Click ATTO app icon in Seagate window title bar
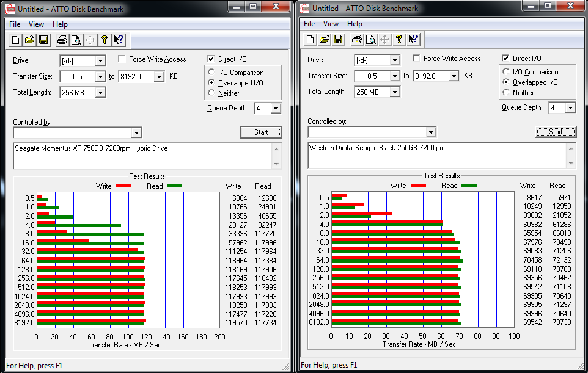Viewport: 588px width, 373px height. (x=10, y=9)
